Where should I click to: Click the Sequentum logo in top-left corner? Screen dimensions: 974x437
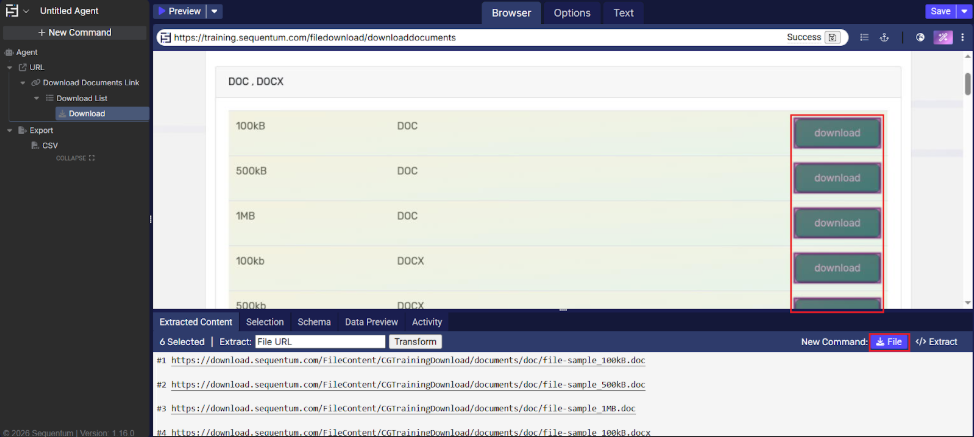(x=11, y=11)
